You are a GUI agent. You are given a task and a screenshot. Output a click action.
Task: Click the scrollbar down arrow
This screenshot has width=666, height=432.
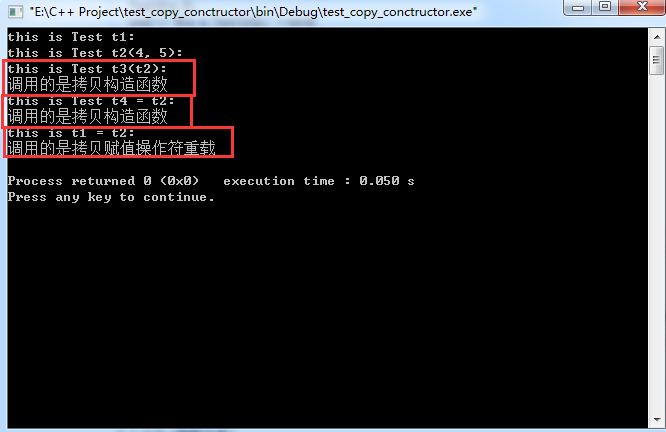pos(657,420)
